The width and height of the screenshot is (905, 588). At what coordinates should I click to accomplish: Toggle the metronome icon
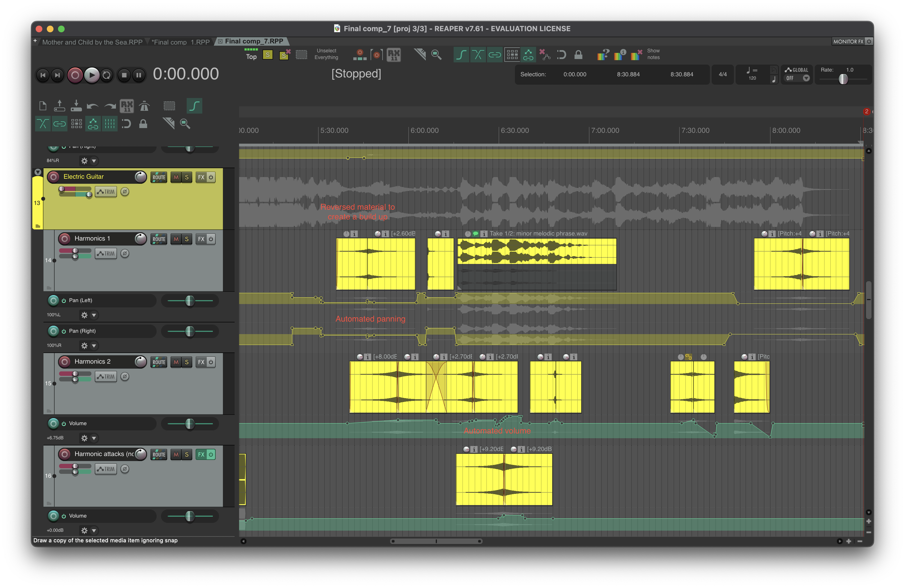click(144, 106)
